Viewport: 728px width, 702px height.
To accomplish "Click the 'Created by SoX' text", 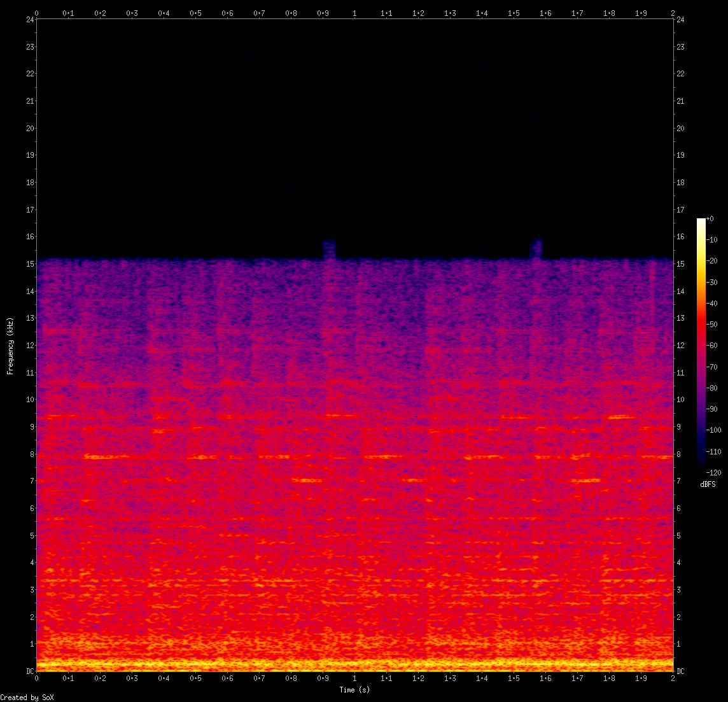I will 27,698.
